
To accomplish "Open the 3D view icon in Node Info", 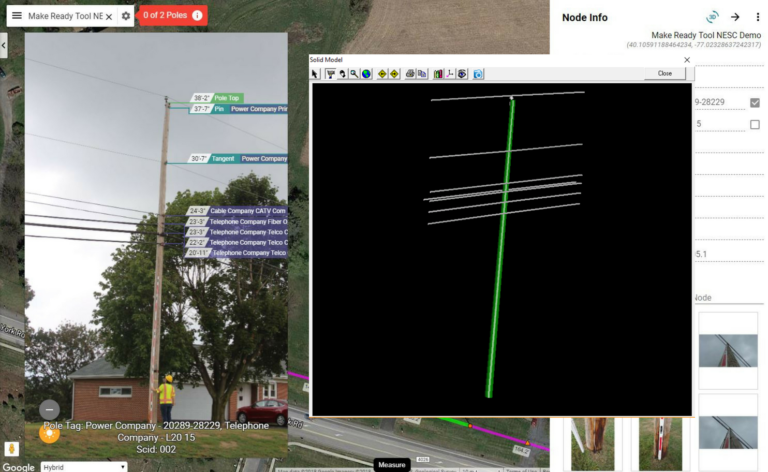I will (x=712, y=17).
